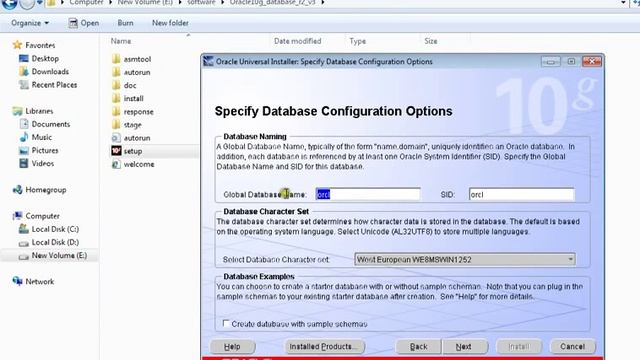
Task: Click the Back button in installer
Action: tap(418, 347)
